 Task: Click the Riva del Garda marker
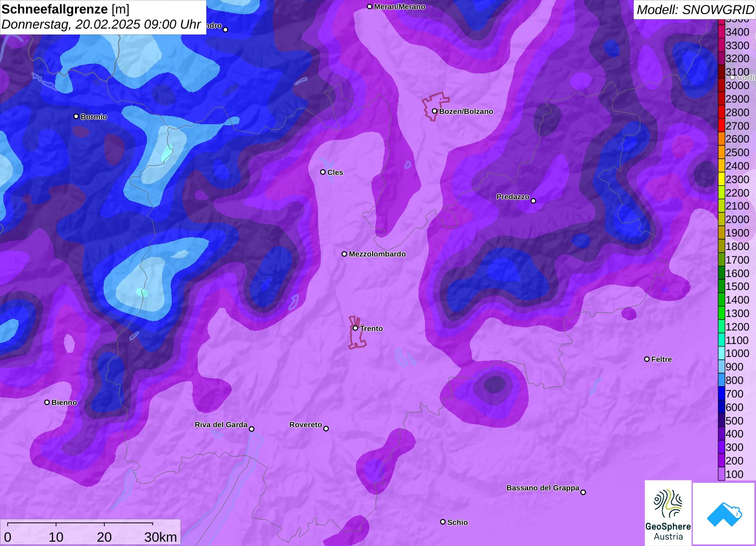[x=252, y=429]
